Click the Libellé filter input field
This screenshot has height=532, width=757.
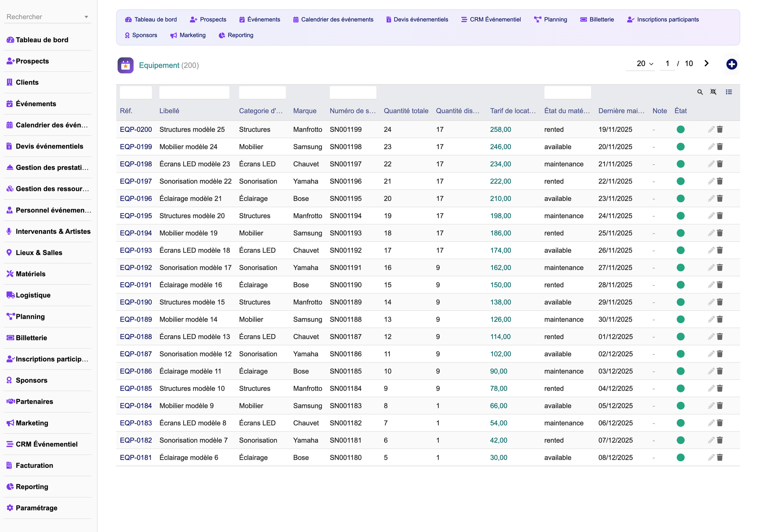pos(194,93)
